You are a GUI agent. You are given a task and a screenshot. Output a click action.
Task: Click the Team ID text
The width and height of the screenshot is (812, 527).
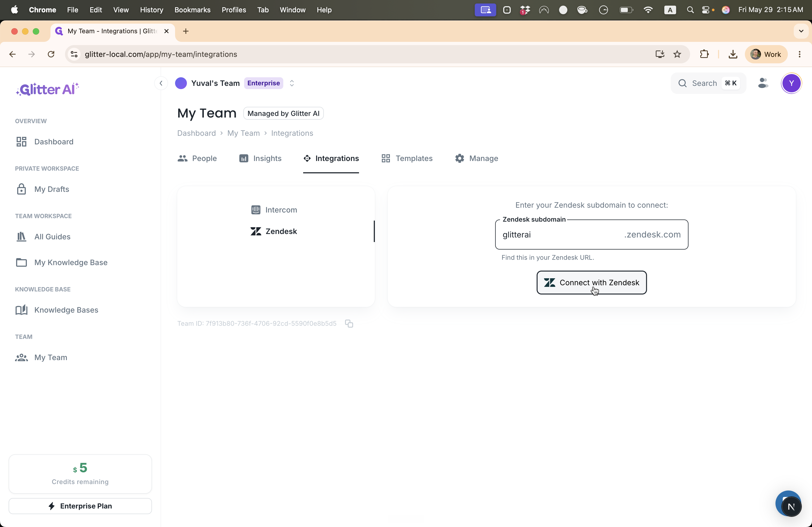(257, 324)
